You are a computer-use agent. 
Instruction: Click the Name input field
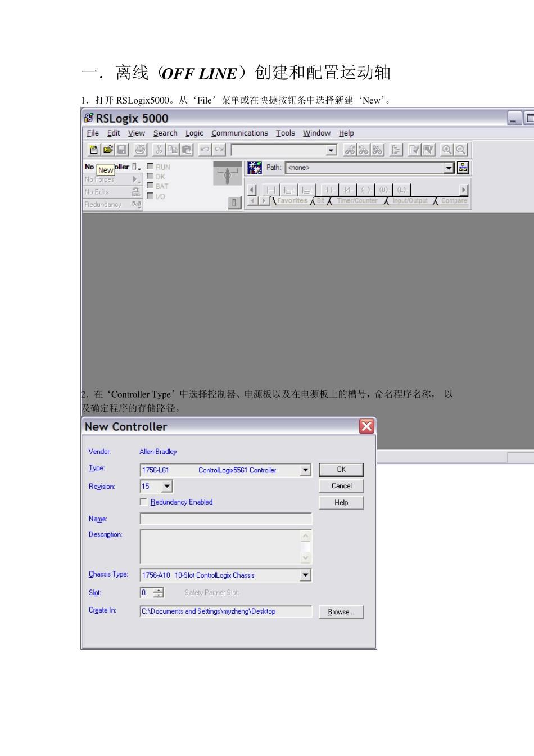point(226,519)
